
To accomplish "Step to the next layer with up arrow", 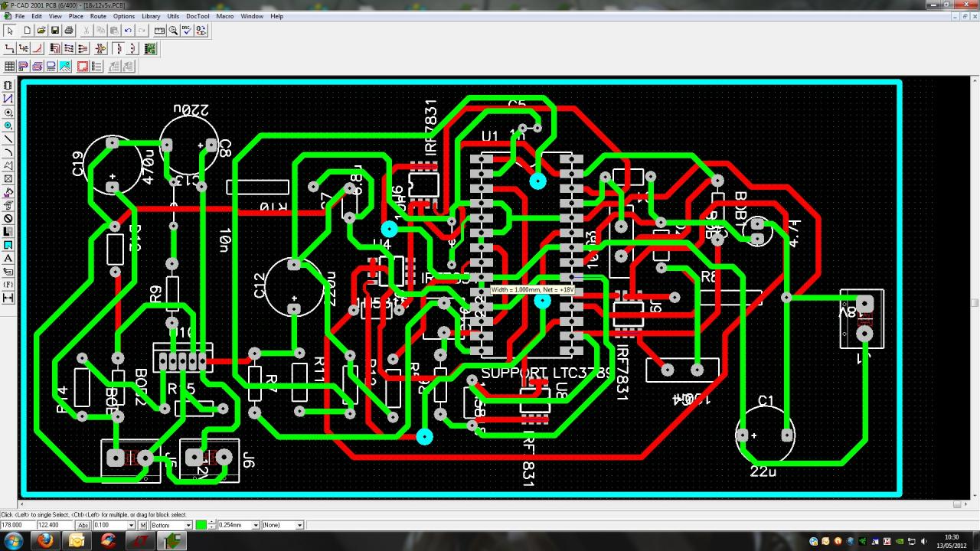I will tap(211, 523).
